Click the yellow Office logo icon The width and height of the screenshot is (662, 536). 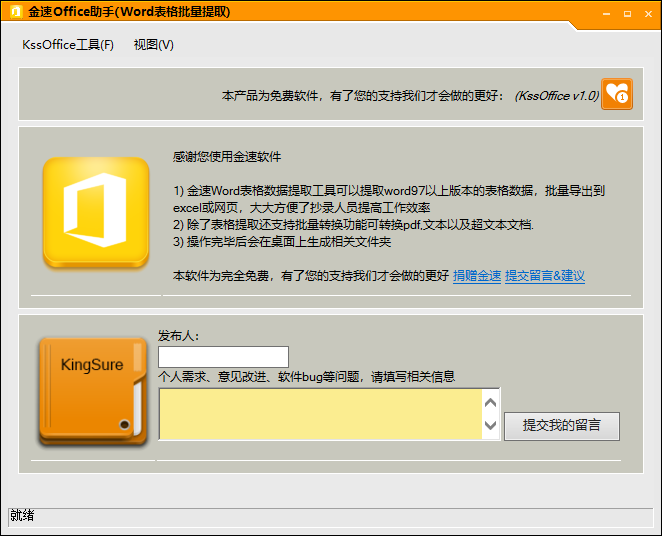point(96,212)
